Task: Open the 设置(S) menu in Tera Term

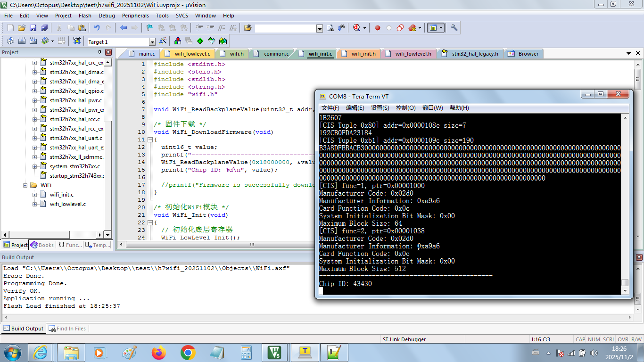Action: pos(380,108)
